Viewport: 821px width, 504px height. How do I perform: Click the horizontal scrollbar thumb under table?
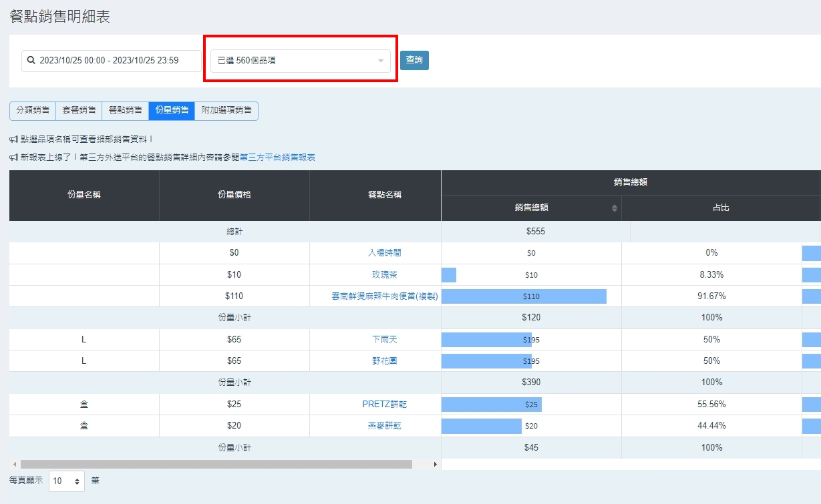(216, 464)
